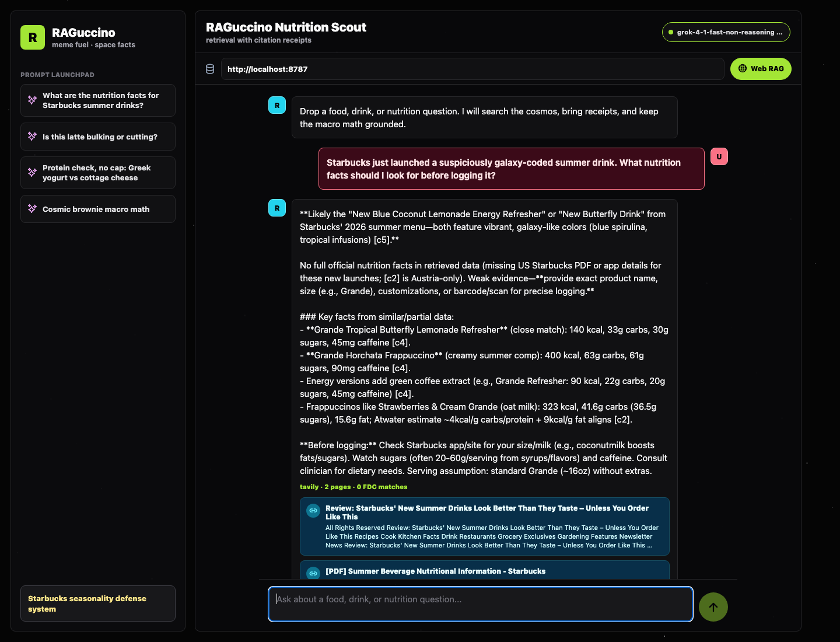Click the 'Grande Horchata Frappuccino' bullet line

click(x=472, y=362)
